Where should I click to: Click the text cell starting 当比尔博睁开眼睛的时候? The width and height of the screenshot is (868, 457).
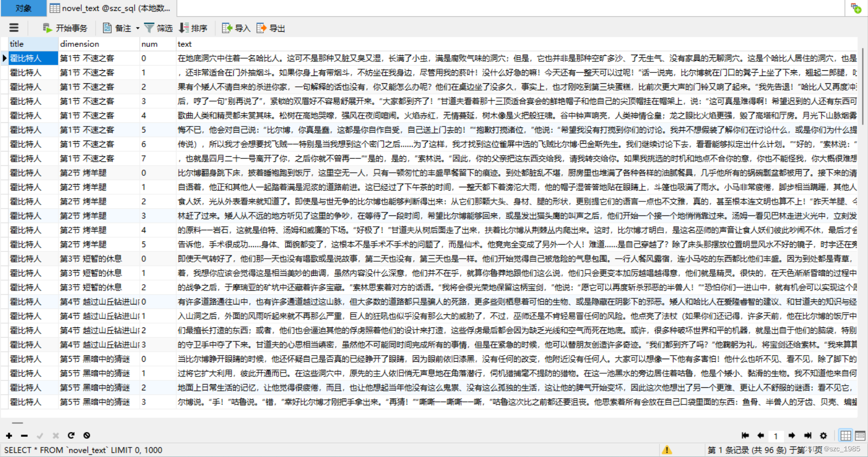(x=517, y=359)
